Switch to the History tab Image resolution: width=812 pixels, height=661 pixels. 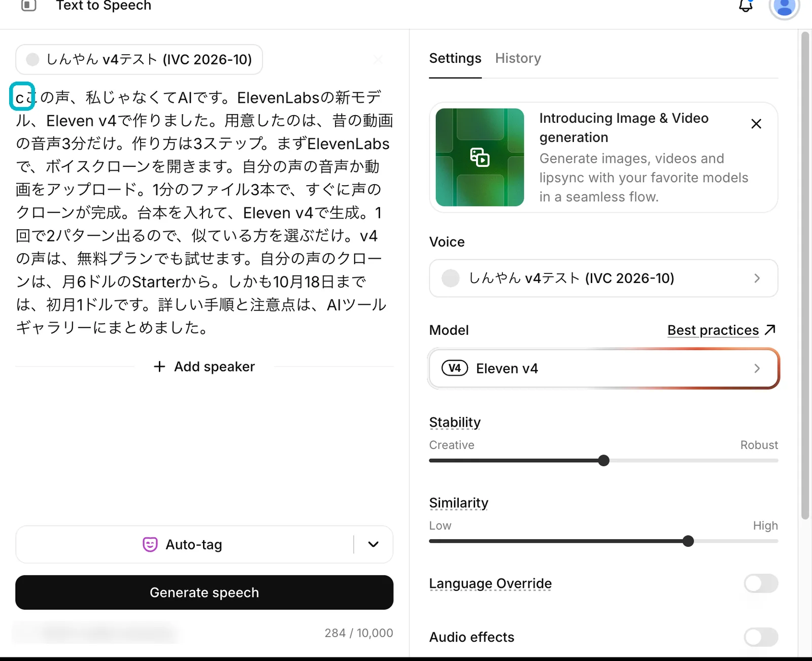coord(518,58)
